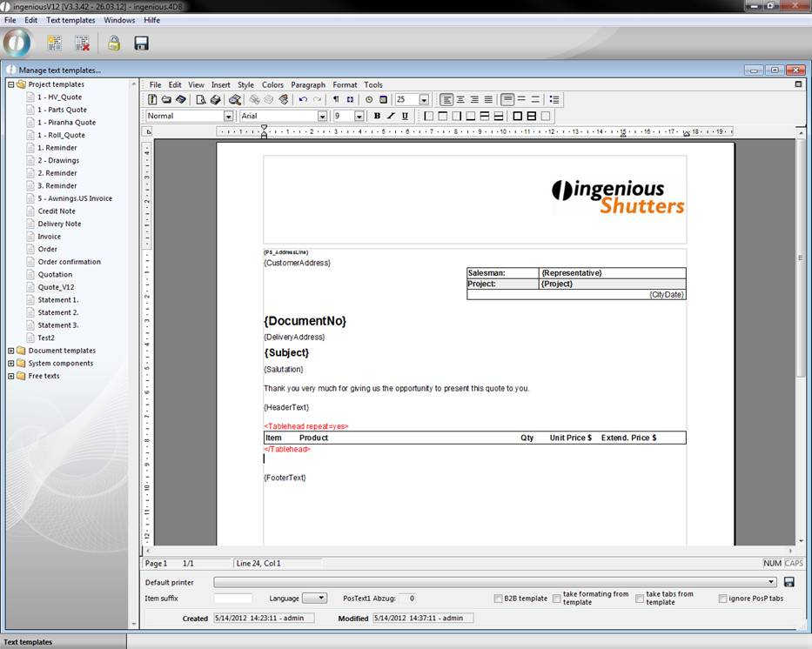Image resolution: width=812 pixels, height=649 pixels.
Task: Expand the Document templates folder
Action: [10, 351]
